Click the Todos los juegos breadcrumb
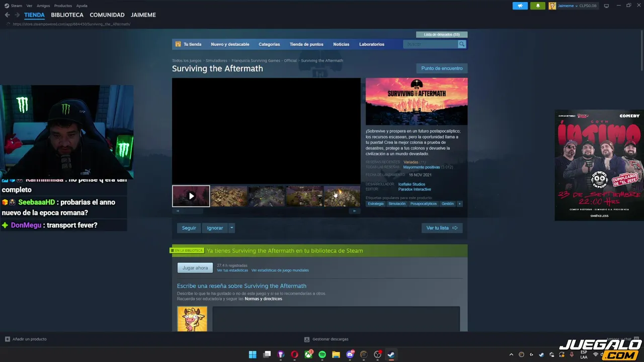 click(187, 60)
